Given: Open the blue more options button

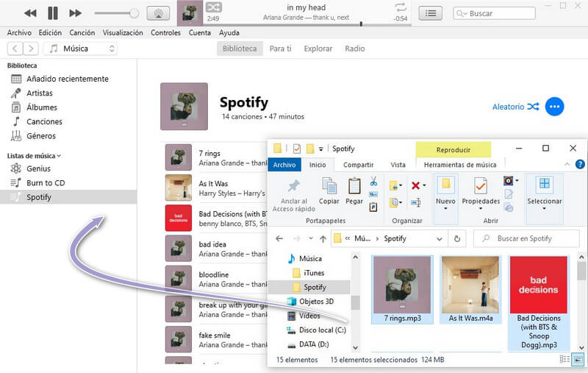Looking at the screenshot, I should coord(554,107).
